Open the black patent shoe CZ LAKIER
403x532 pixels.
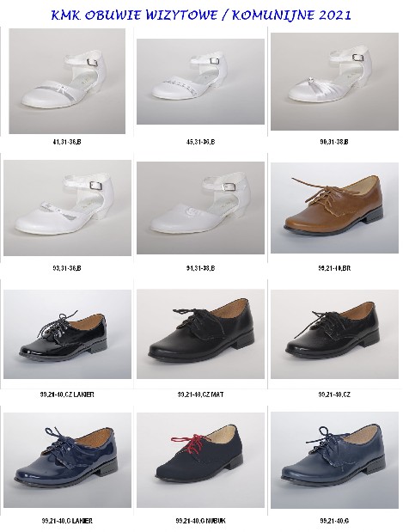click(x=67, y=334)
